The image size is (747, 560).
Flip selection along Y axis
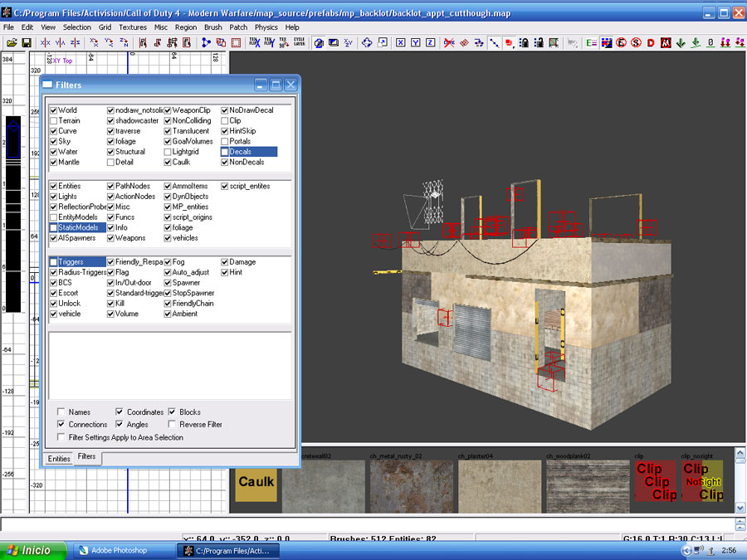coord(60,43)
